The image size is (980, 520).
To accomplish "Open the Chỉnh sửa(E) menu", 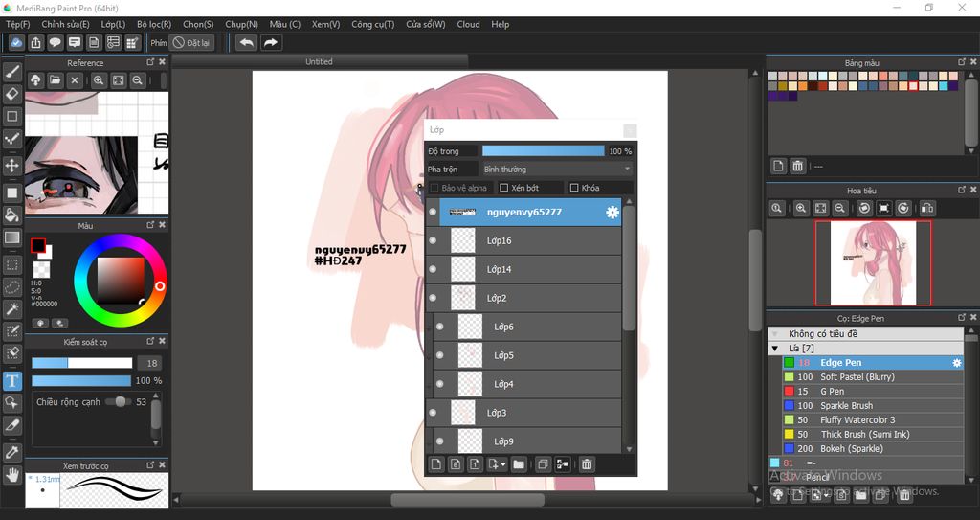I will (66, 24).
